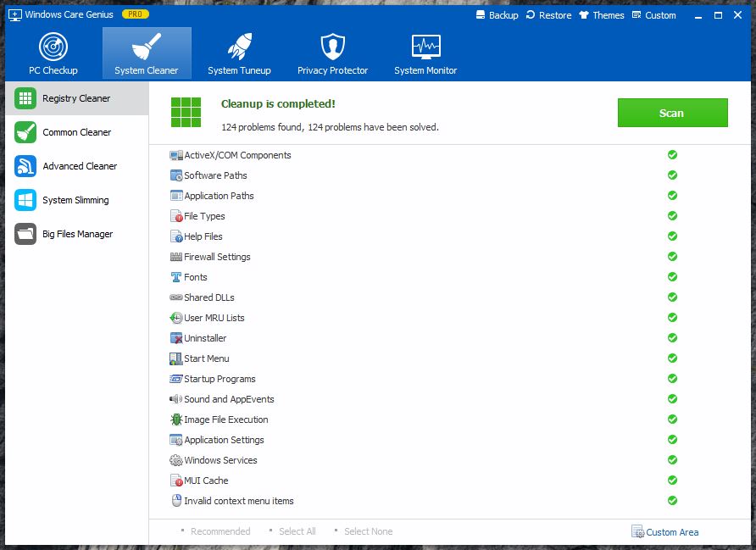Toggle the green check for Firewall Settings
This screenshot has height=550, width=756.
click(672, 257)
